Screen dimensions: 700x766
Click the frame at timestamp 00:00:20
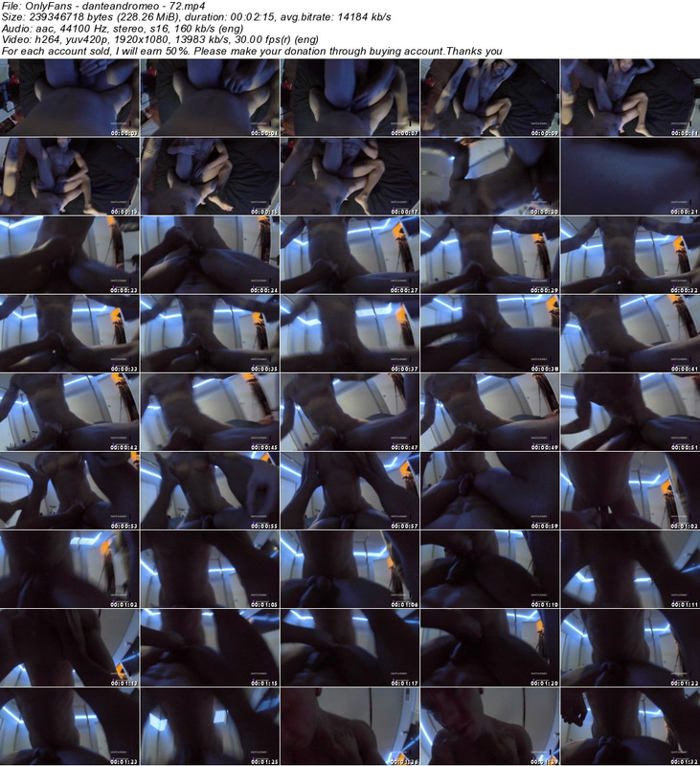(x=488, y=175)
